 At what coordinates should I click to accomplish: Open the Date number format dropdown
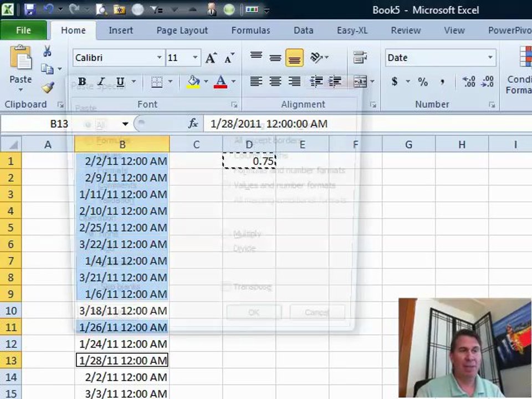pyautogui.click(x=490, y=57)
